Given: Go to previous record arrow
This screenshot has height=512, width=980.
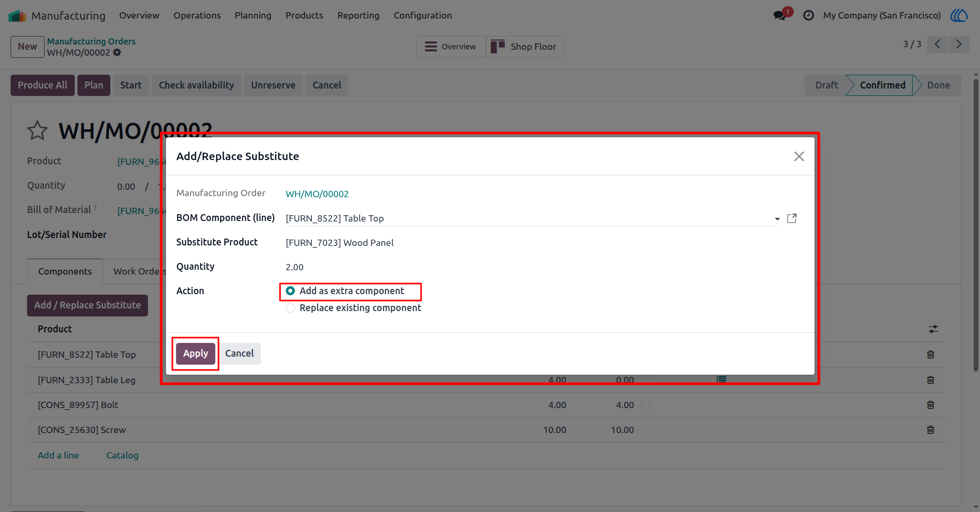Looking at the screenshot, I should click(x=938, y=45).
